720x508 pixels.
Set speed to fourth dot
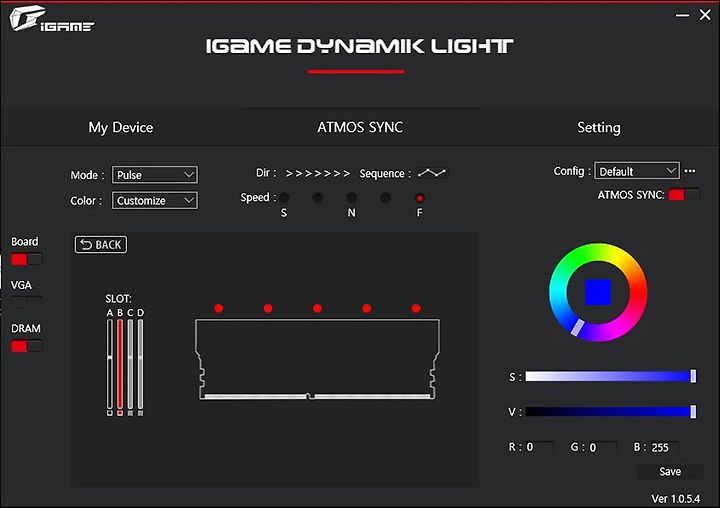[385, 198]
